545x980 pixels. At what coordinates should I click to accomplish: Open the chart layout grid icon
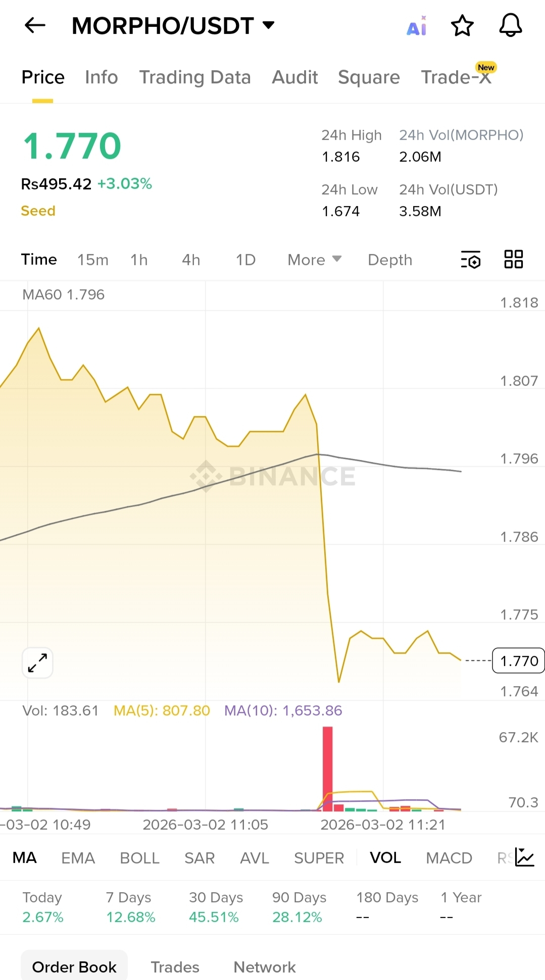tap(514, 260)
